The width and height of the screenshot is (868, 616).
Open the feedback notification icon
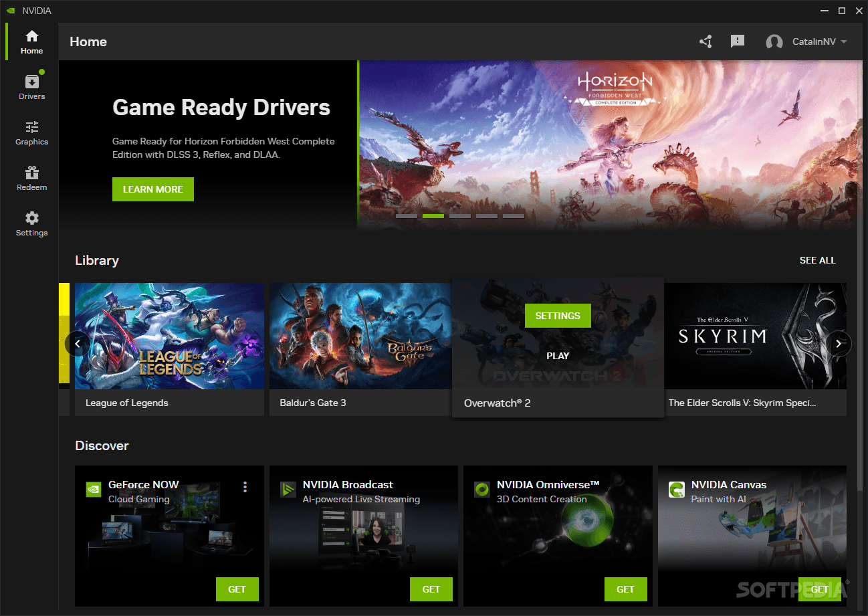point(738,41)
